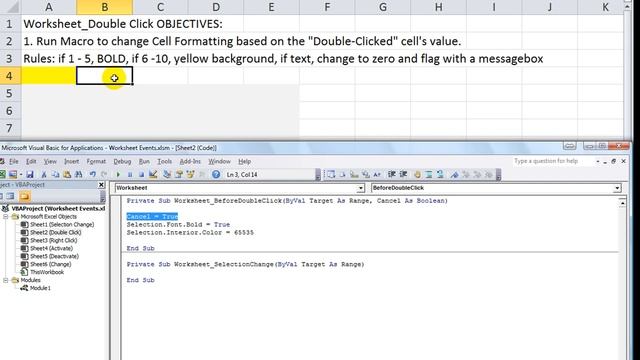This screenshot has height=360, width=640.
Task: Click the Paste clipboard icon
Action: 67,175
